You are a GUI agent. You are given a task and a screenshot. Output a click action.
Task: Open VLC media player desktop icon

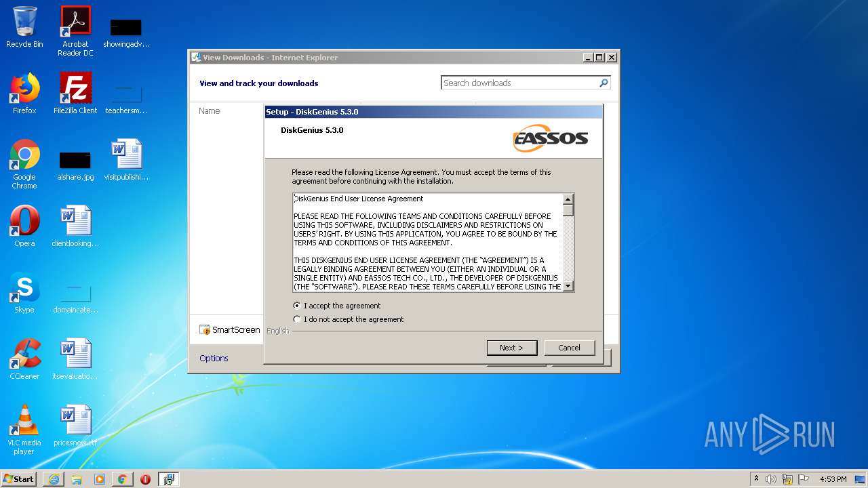24,430
